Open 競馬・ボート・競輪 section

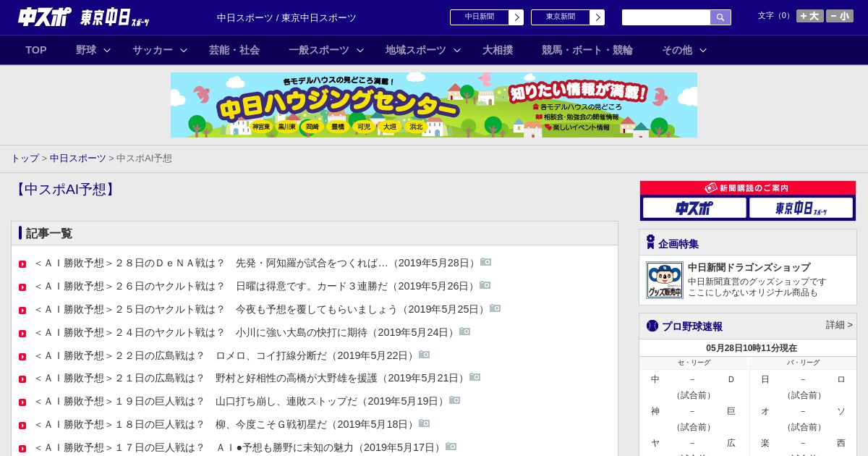pyautogui.click(x=587, y=50)
